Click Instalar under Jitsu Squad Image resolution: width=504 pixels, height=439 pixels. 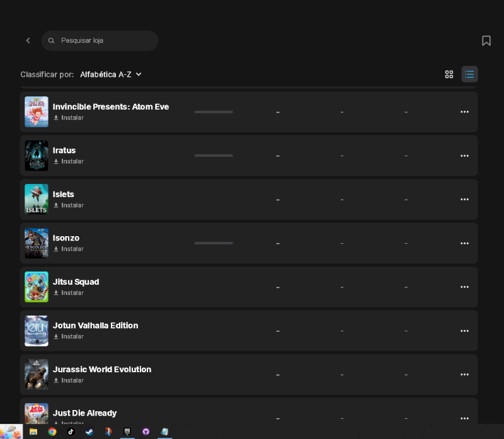tap(69, 293)
